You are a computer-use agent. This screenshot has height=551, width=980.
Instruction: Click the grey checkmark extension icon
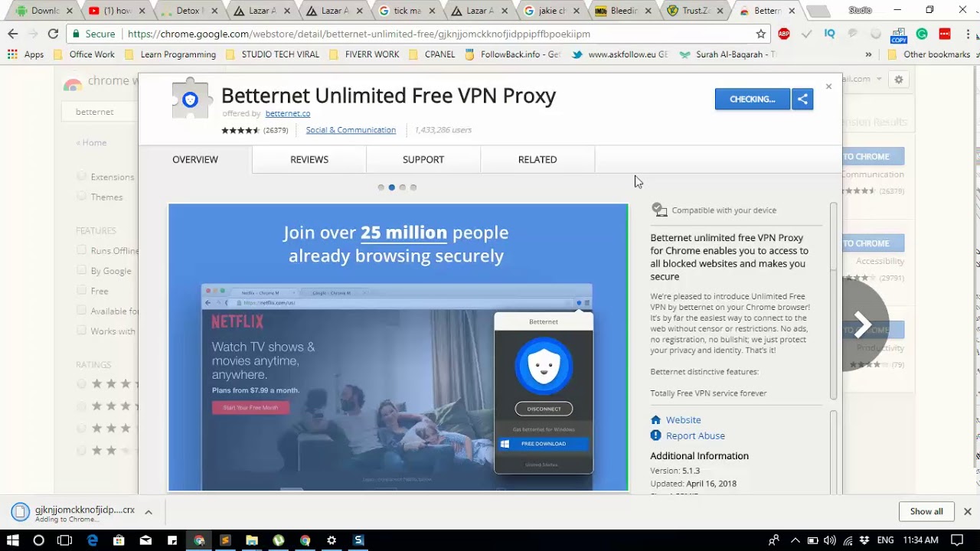[807, 34]
